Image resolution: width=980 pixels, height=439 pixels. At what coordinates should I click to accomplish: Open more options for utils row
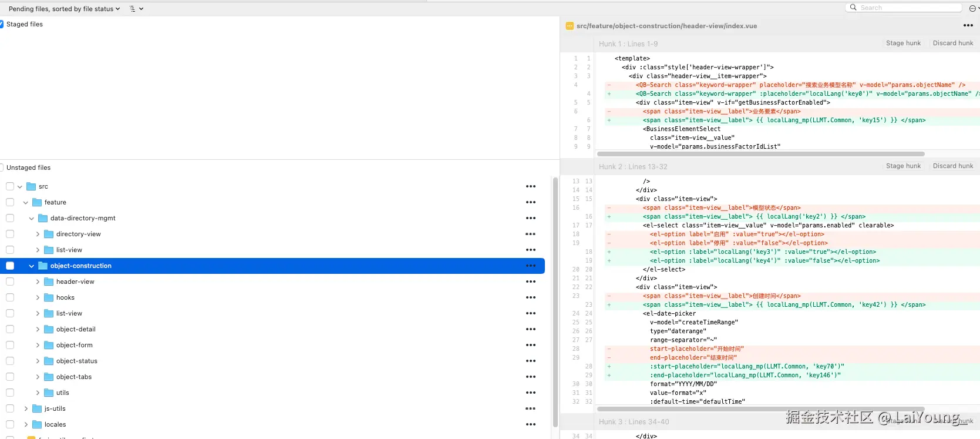(531, 393)
